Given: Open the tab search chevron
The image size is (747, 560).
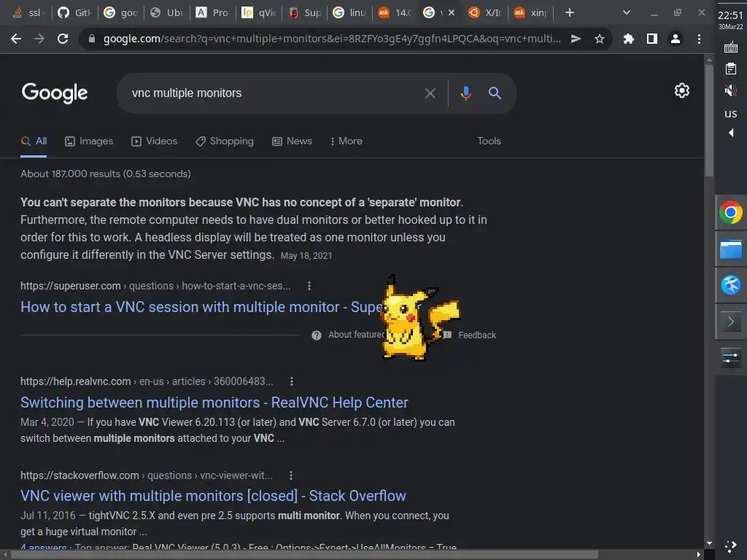Looking at the screenshot, I should tap(627, 13).
